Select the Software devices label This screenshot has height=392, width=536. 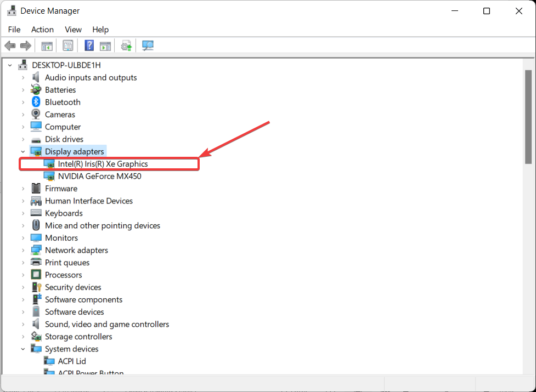pos(75,312)
